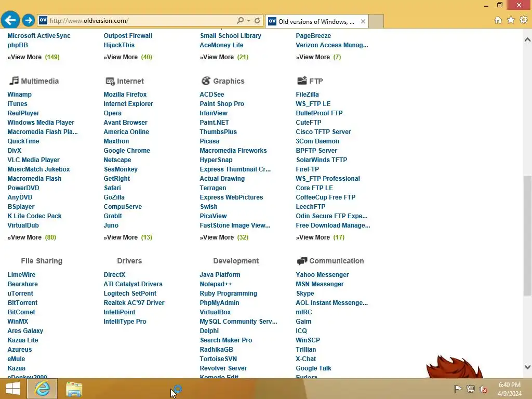
Task: Open the Notepad++ link
Action: click(216, 284)
